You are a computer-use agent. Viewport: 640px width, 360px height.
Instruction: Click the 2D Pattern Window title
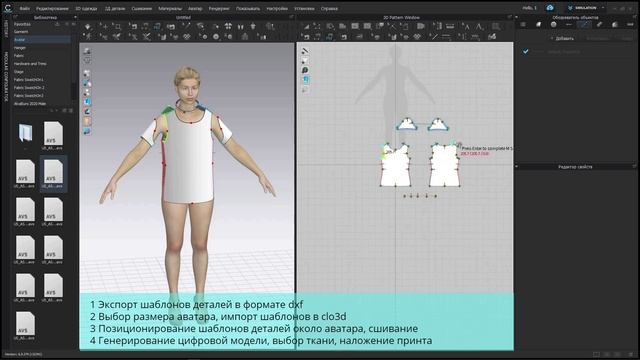click(401, 17)
